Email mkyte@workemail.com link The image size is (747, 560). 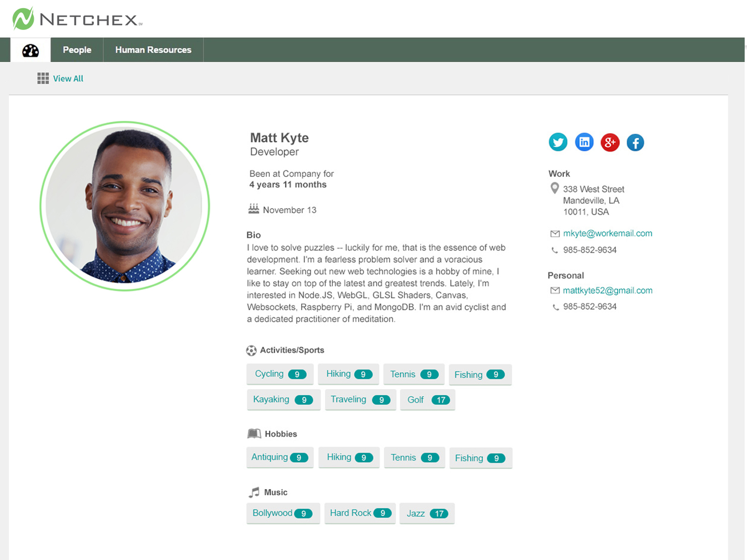pyautogui.click(x=607, y=233)
